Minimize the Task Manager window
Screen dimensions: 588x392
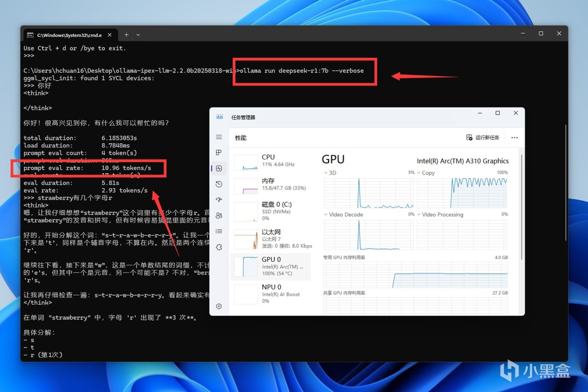(x=480, y=113)
